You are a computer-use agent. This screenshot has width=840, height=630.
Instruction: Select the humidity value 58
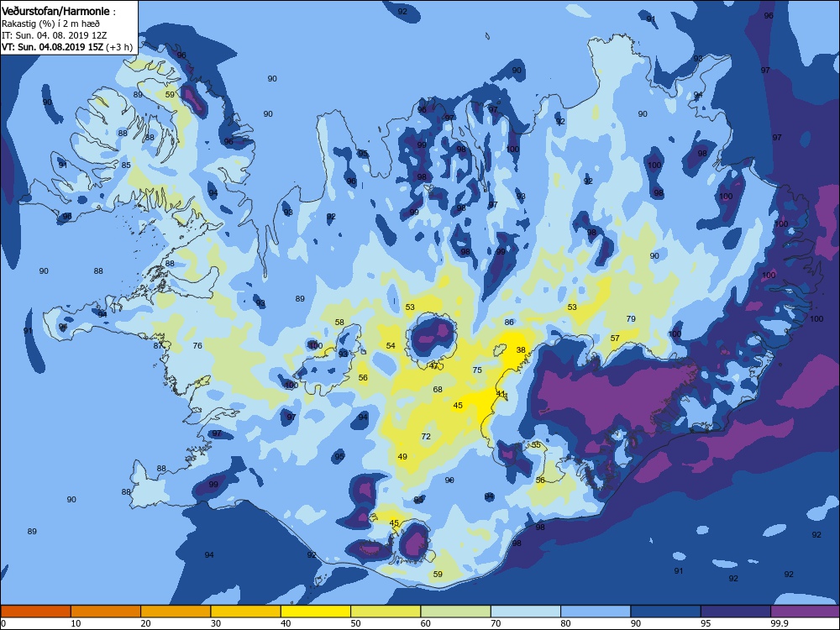339,322
